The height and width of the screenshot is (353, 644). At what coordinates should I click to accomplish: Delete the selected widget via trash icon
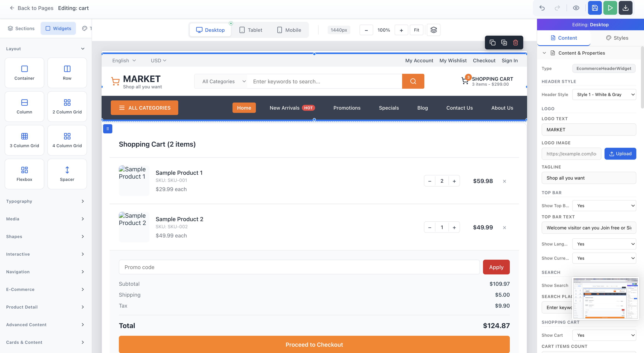(x=516, y=43)
